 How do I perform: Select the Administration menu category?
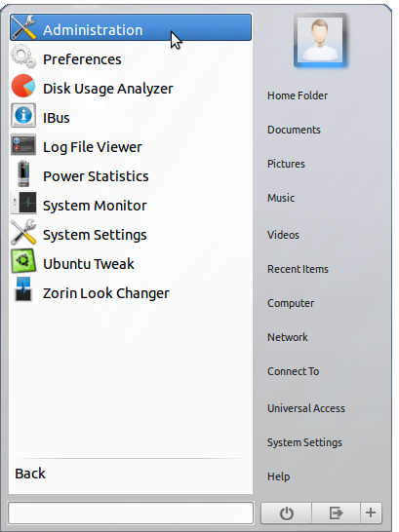(131, 27)
